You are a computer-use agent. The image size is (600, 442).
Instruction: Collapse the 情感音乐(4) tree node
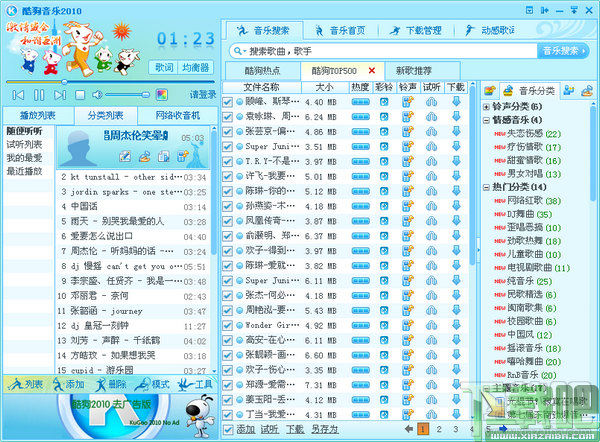point(486,120)
